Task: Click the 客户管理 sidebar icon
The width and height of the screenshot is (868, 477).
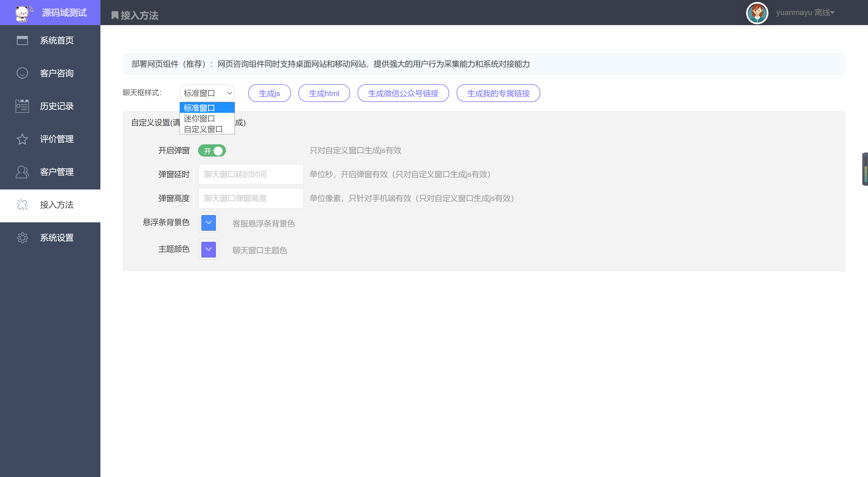Action: point(22,172)
